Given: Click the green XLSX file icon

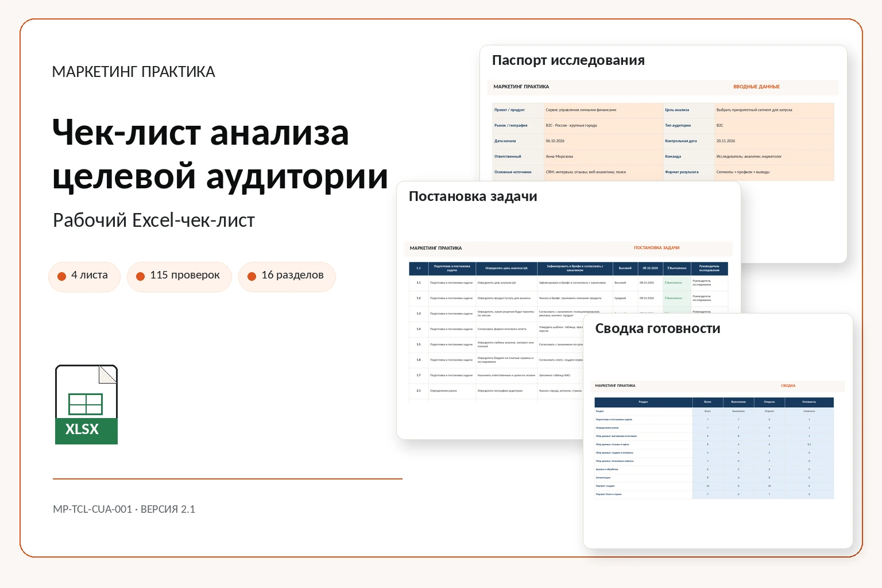Looking at the screenshot, I should (x=86, y=405).
